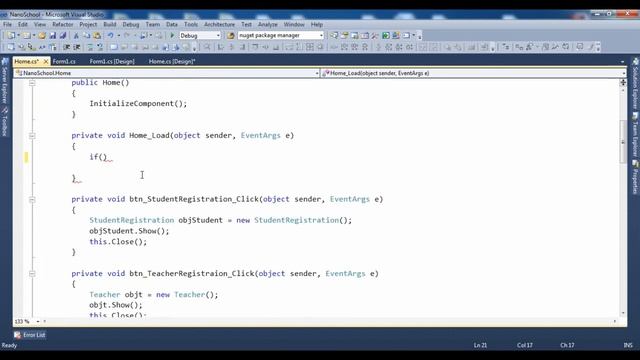Cut selection with the scissors icon
This screenshot has width=640, height=360.
pos(76,36)
